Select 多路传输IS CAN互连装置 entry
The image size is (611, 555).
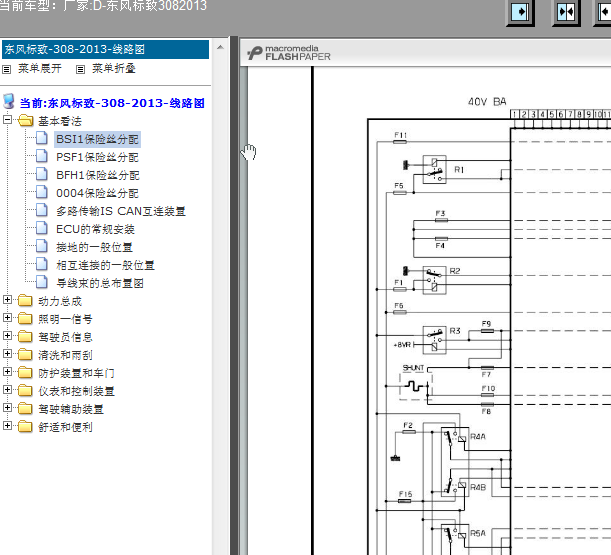[120, 211]
